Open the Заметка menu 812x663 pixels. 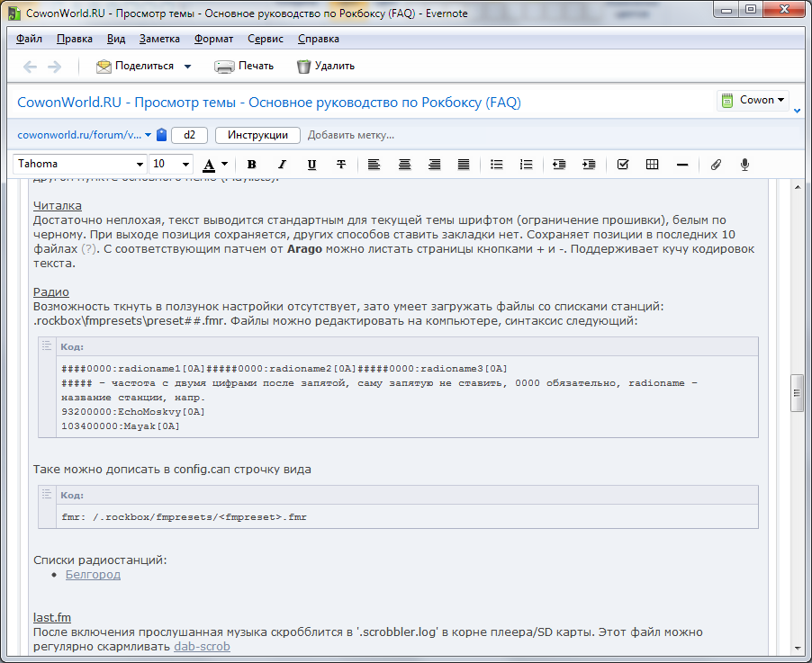pos(159,39)
